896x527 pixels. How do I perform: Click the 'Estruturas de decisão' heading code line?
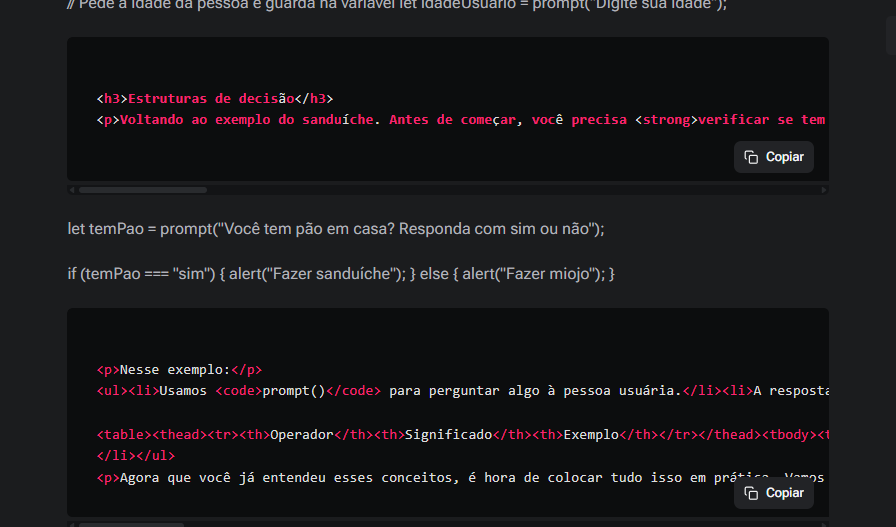click(215, 98)
